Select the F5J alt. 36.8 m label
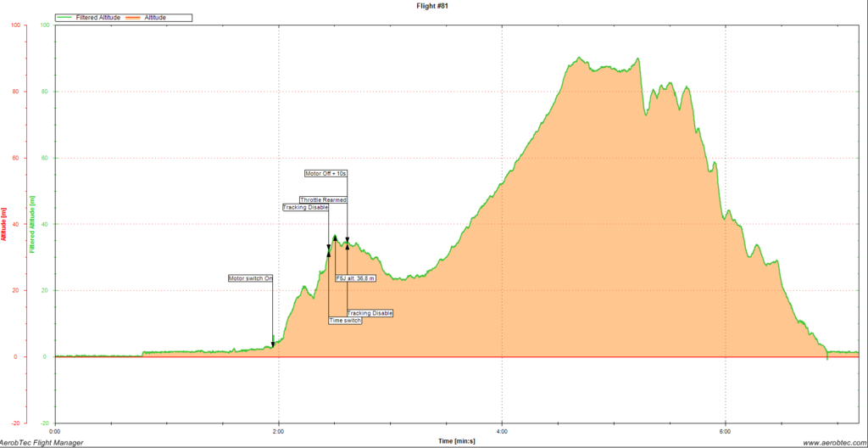 [356, 278]
